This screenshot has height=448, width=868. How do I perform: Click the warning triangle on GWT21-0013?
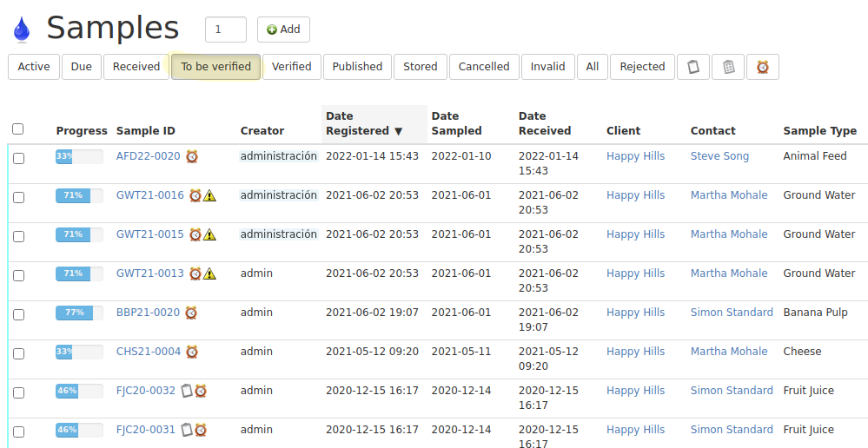209,274
